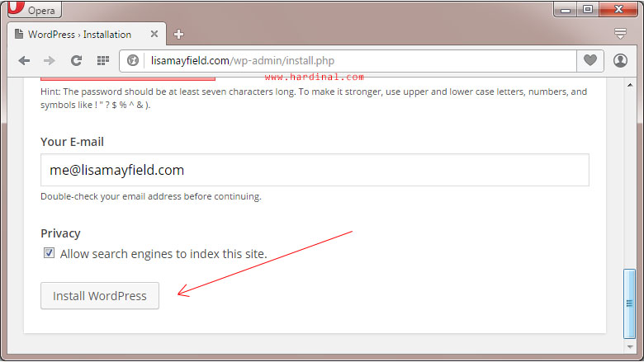Click the scrollbar down arrow
This screenshot has height=362, width=644.
(630, 347)
